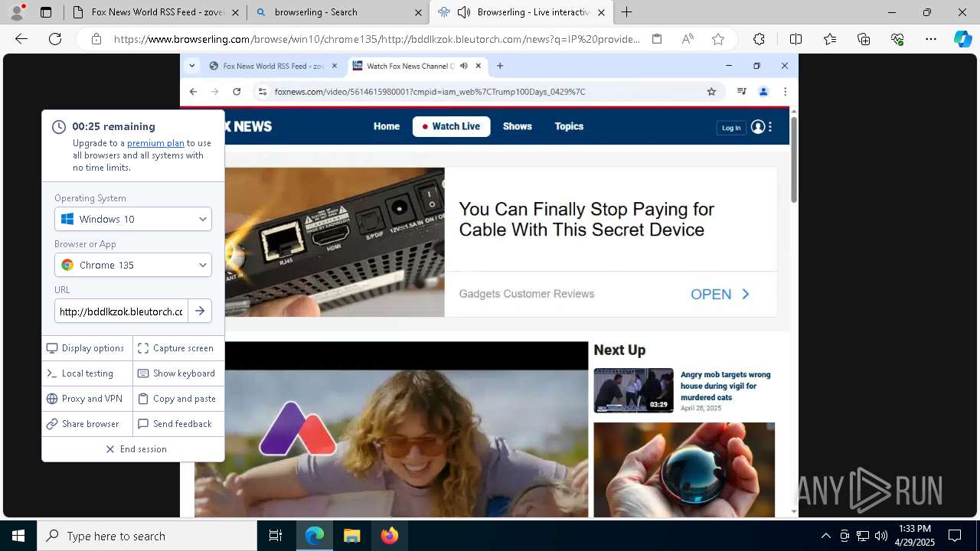Open Copy and paste
This screenshot has width=980, height=551.
pyautogui.click(x=178, y=399)
